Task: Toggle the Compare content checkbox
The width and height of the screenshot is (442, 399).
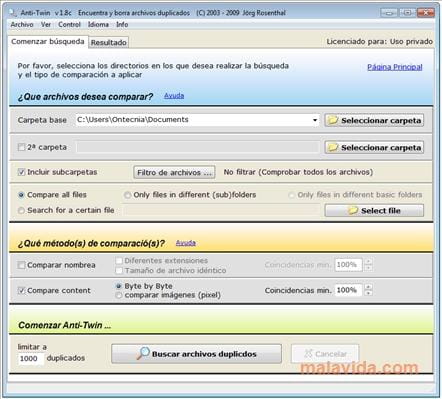Action: tap(21, 290)
